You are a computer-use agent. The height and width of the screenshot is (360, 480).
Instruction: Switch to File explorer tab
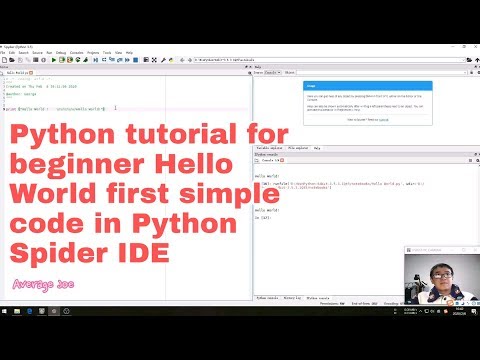point(298,148)
